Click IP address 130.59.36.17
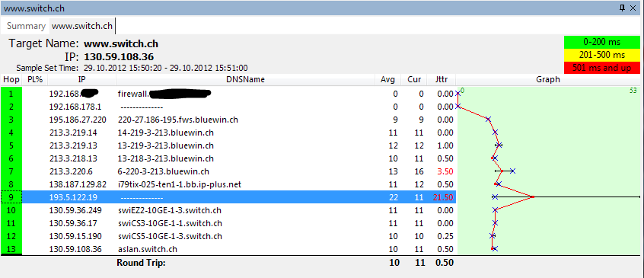This screenshot has height=278, width=644. tap(73, 223)
